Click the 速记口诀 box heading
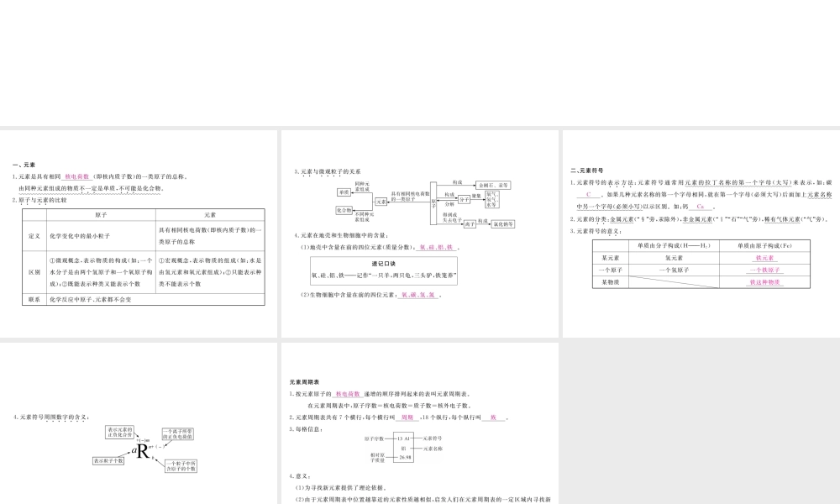 384,264
